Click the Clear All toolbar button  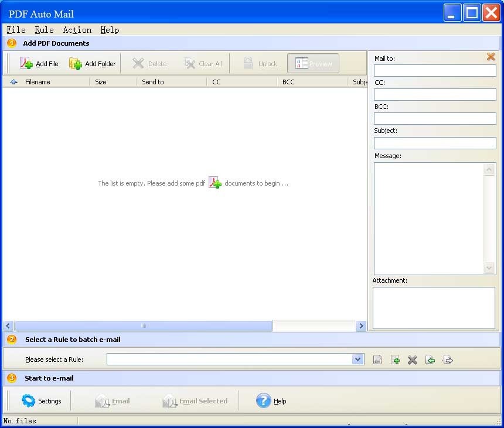[203, 64]
